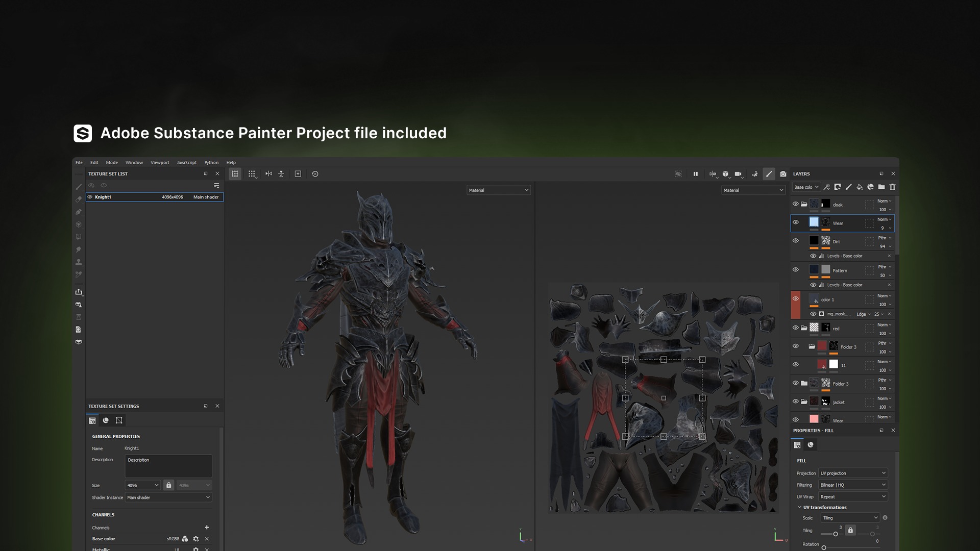Pause rendering with the pause icon
This screenshot has width=980, height=551.
[x=695, y=174]
